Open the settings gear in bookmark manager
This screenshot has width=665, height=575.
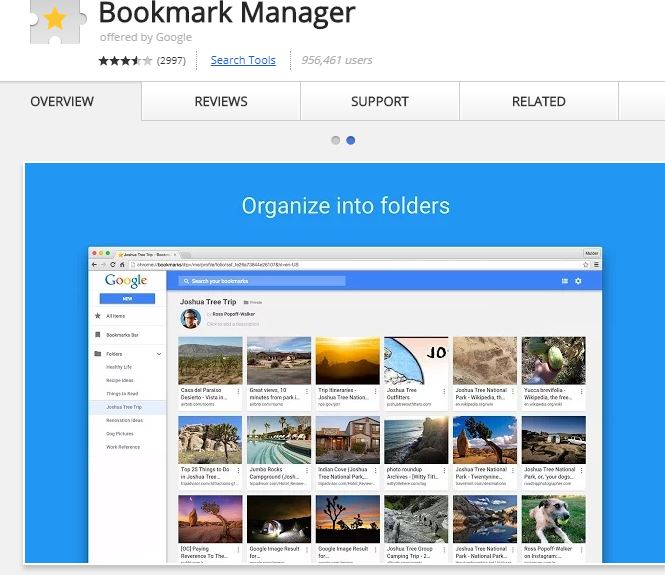tap(578, 282)
